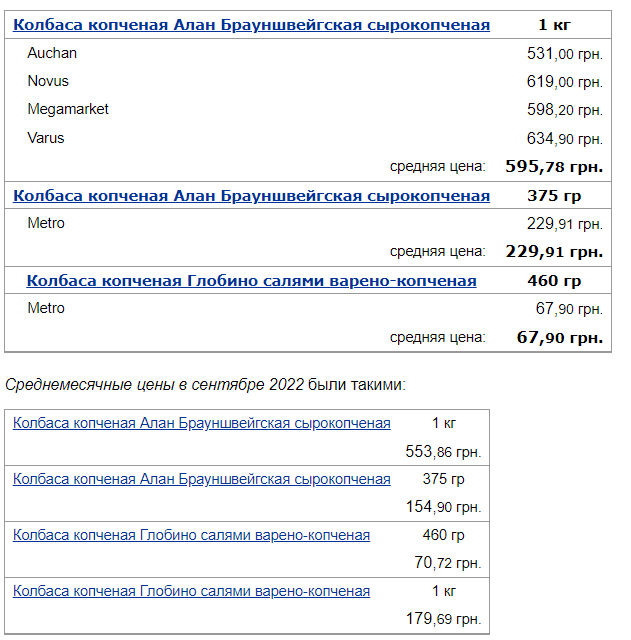The width and height of the screenshot is (631, 640).
Task: Select the Metro row under Глобино салями
Action: [308, 308]
